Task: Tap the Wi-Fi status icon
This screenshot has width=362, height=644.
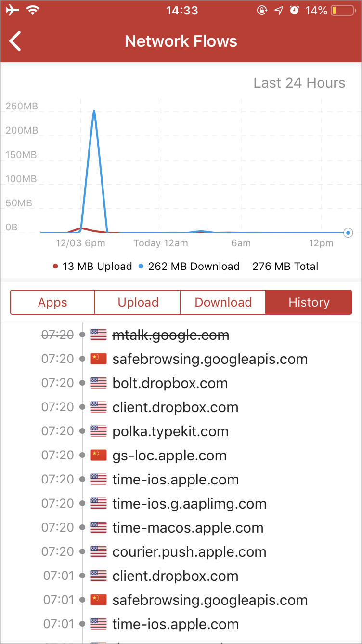Action: [33, 10]
